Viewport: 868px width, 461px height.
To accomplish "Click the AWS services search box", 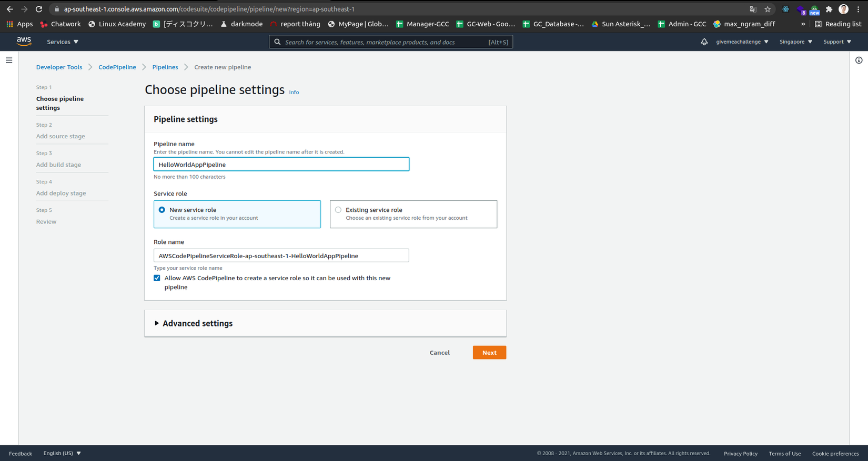I will [391, 42].
